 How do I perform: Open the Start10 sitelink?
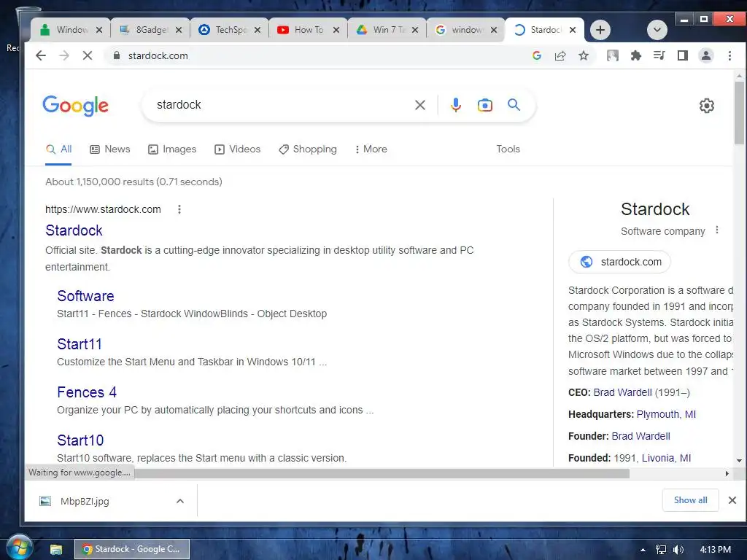point(80,440)
